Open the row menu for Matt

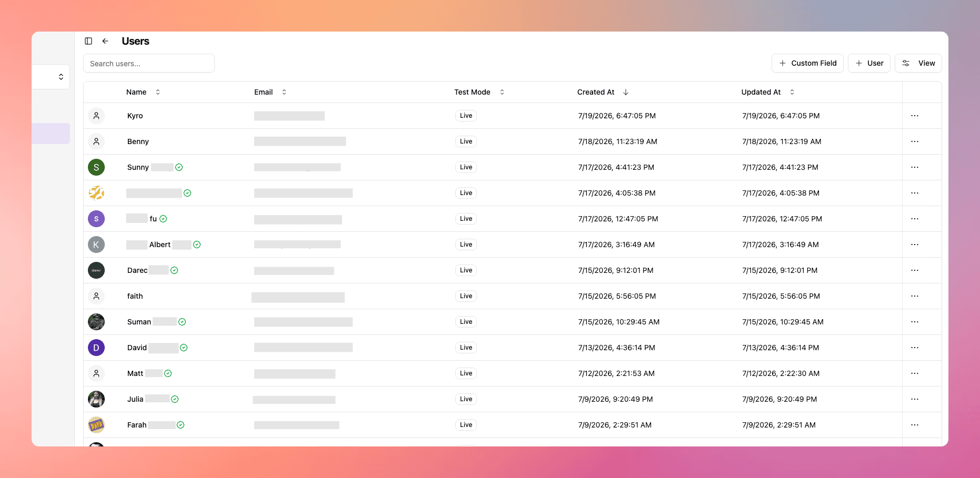[x=915, y=373]
